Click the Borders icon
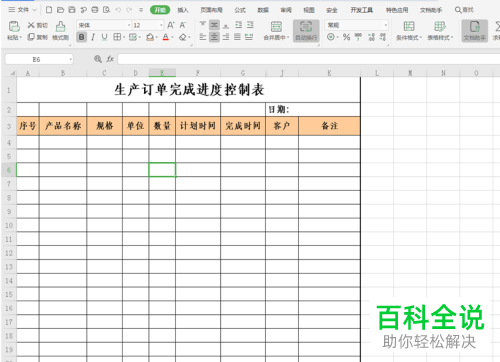The height and width of the screenshot is (362, 500). (x=117, y=37)
